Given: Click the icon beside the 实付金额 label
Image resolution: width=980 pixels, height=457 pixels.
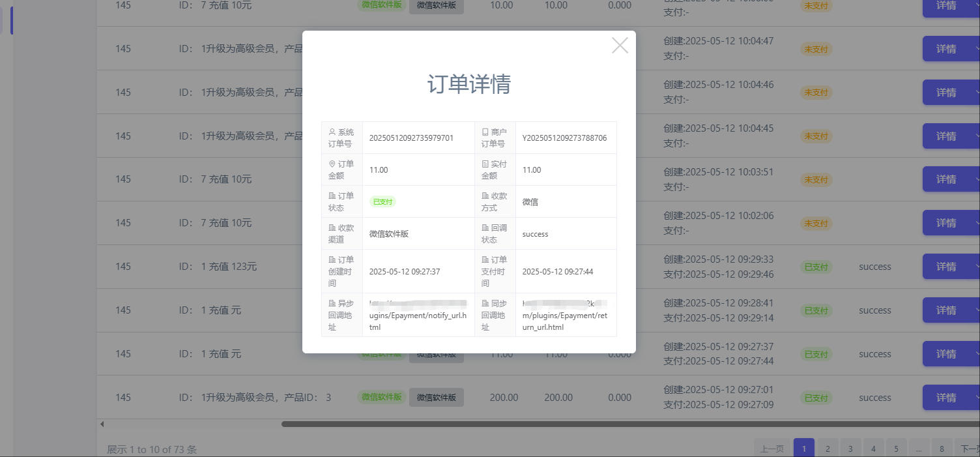Looking at the screenshot, I should point(485,164).
